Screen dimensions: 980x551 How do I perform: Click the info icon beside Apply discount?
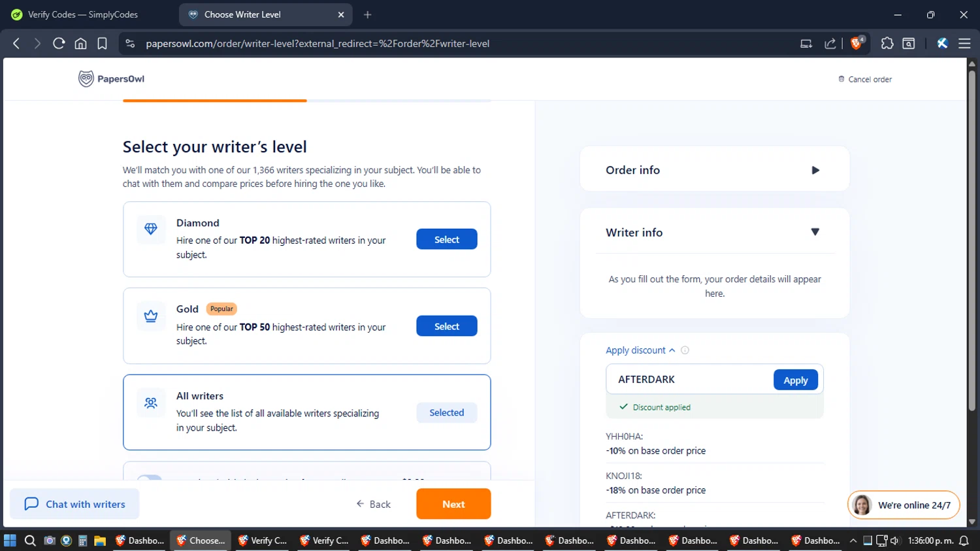[685, 350]
